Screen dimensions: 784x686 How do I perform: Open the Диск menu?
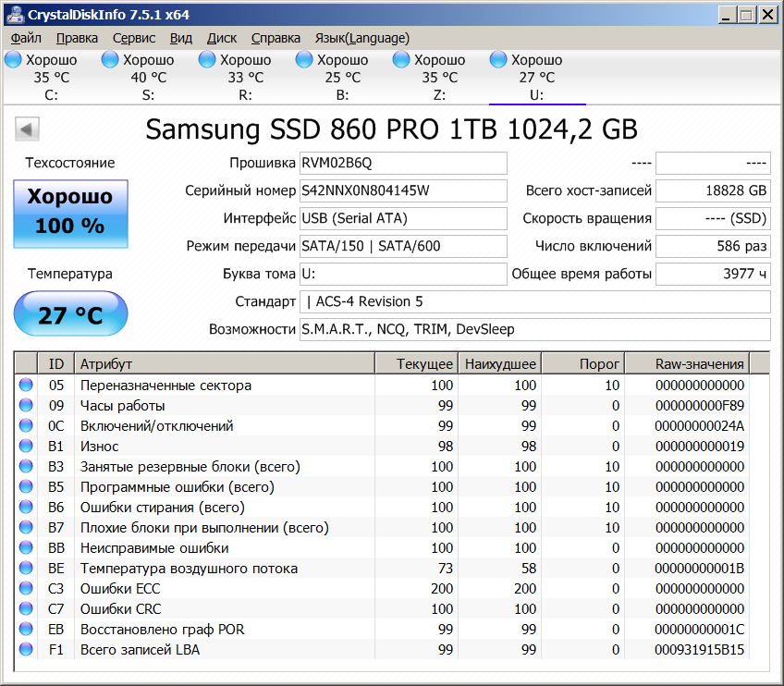(222, 39)
